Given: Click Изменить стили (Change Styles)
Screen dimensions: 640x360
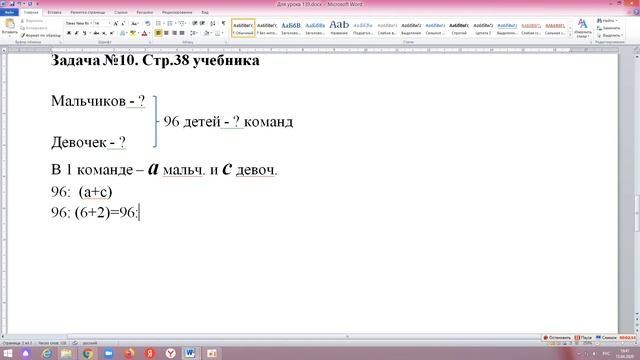Looking at the screenshot, I should point(582,28).
